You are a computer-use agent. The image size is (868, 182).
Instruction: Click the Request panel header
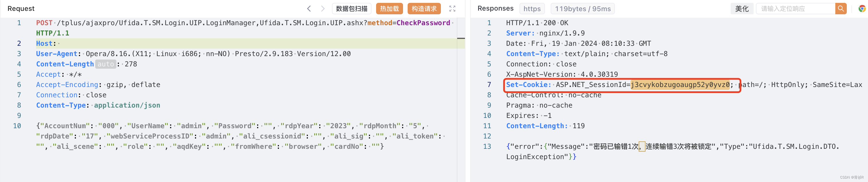click(x=21, y=8)
